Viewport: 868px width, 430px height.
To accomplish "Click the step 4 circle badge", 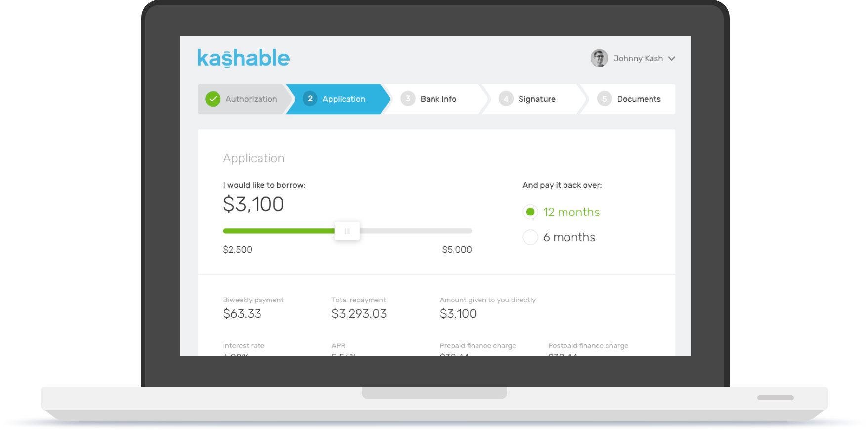I will [506, 99].
